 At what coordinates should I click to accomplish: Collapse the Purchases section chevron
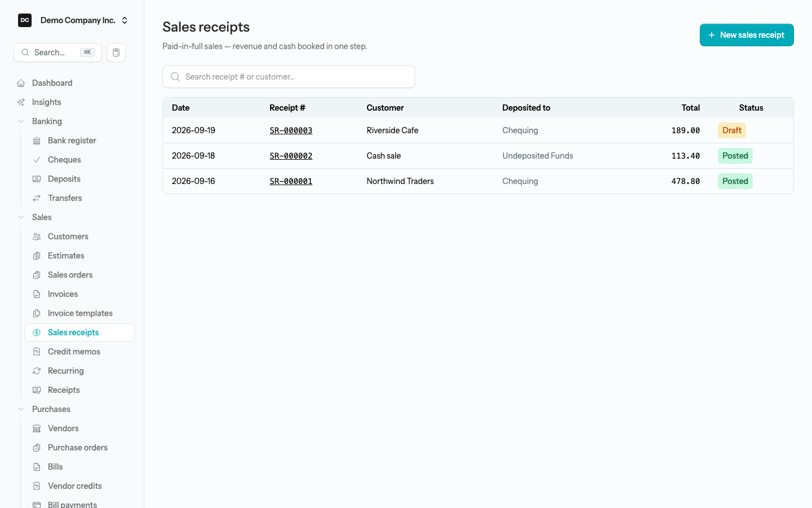coord(21,409)
